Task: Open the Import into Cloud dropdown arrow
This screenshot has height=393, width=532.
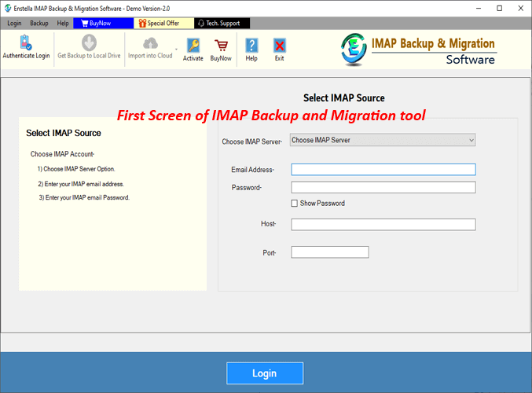Action: pos(176,50)
